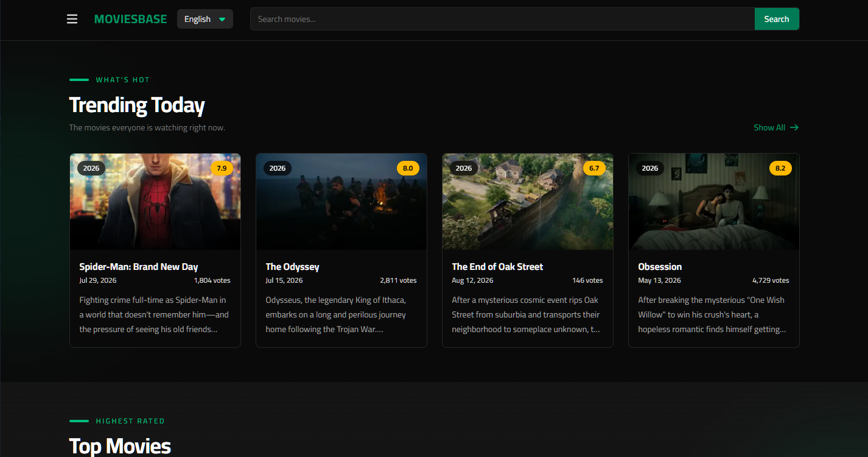Viewport: 868px width, 457px height.
Task: Click the Jul 29, 2026 release date
Action: point(98,280)
